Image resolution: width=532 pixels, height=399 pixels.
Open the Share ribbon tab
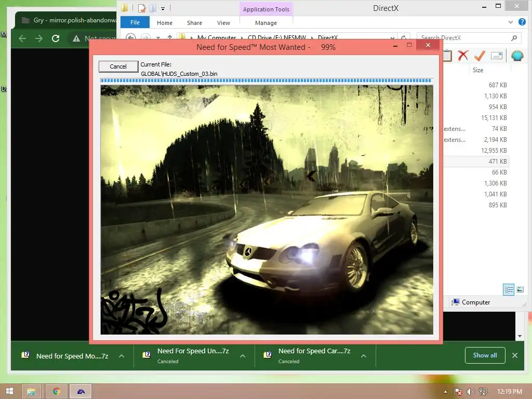click(x=194, y=23)
